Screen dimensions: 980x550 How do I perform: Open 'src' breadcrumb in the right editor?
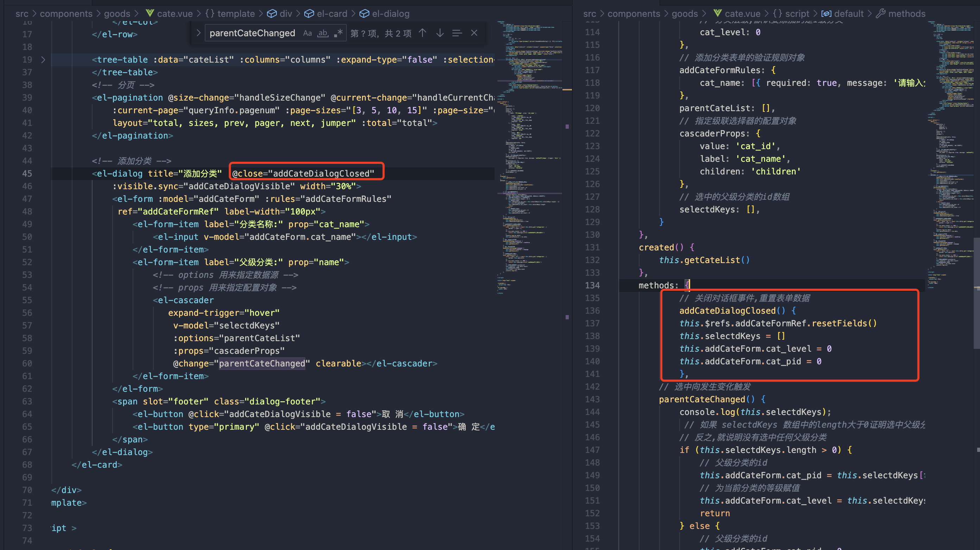[590, 14]
